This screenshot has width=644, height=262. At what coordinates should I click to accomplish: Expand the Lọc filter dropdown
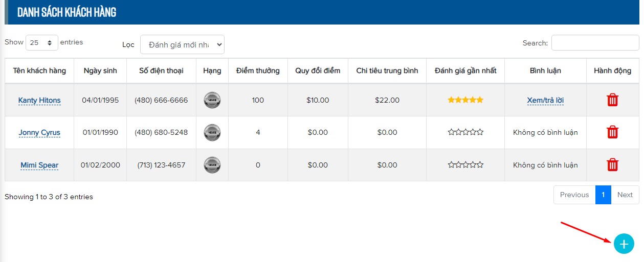tap(182, 45)
